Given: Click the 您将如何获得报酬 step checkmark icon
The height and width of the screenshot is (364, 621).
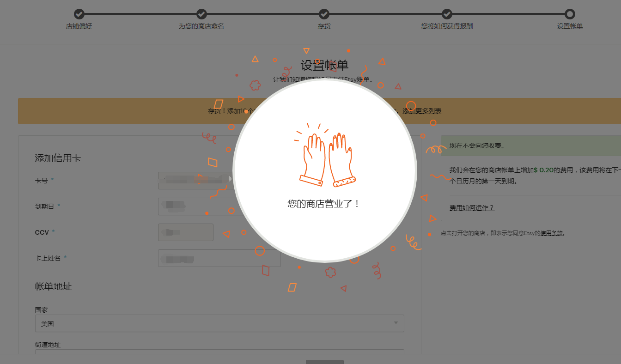Looking at the screenshot, I should pyautogui.click(x=447, y=14).
